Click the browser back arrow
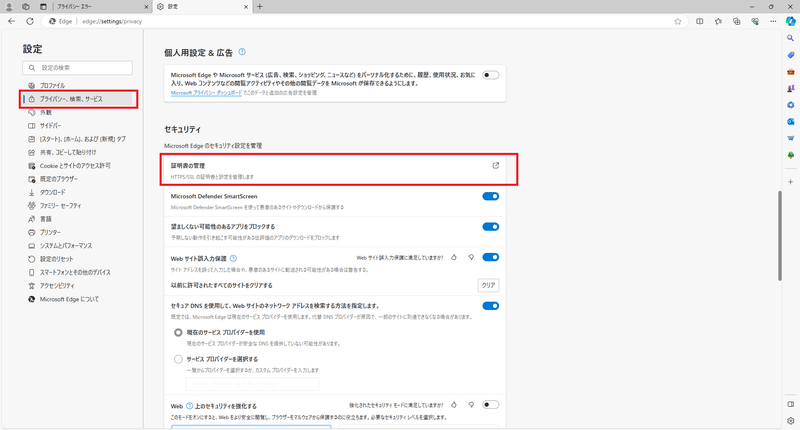 click(x=12, y=21)
